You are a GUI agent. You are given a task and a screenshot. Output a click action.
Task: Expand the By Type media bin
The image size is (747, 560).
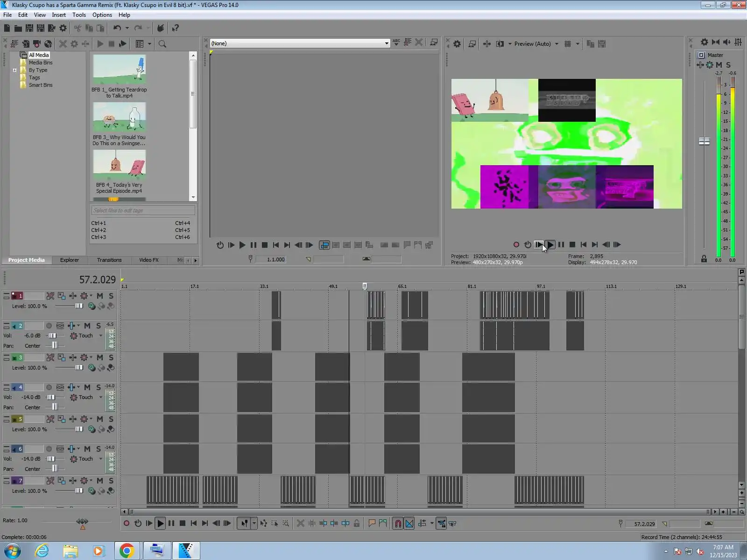pos(15,70)
